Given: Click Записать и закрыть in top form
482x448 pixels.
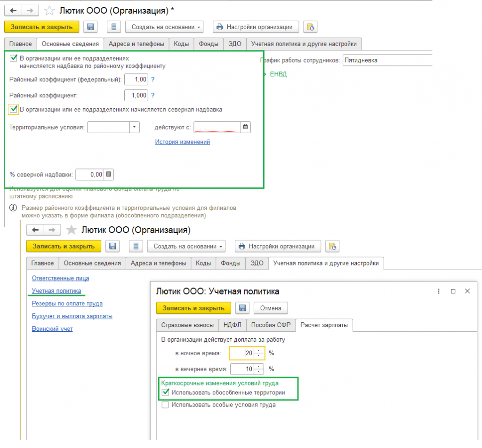Looking at the screenshot, I should point(41,27).
